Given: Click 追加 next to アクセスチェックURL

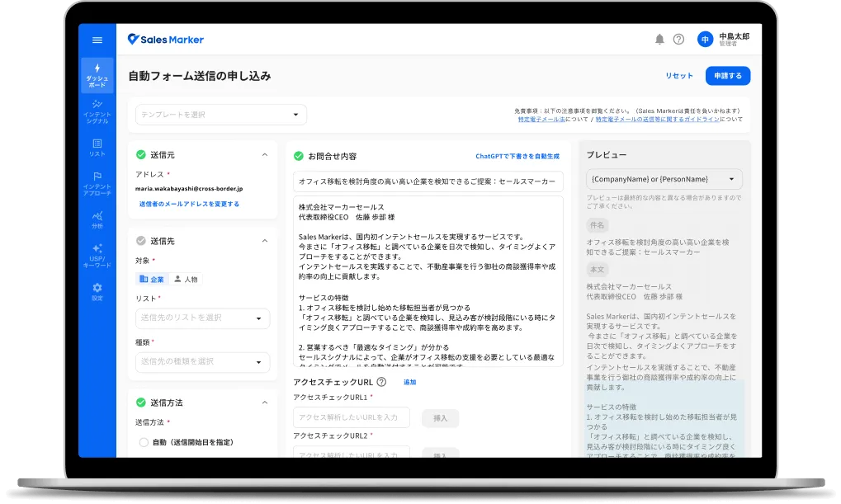Looking at the screenshot, I should (x=410, y=382).
